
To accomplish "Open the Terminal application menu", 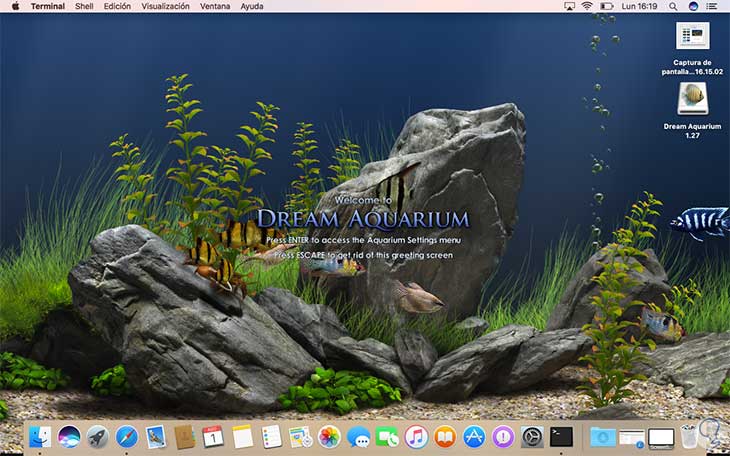I will pyautogui.click(x=47, y=6).
